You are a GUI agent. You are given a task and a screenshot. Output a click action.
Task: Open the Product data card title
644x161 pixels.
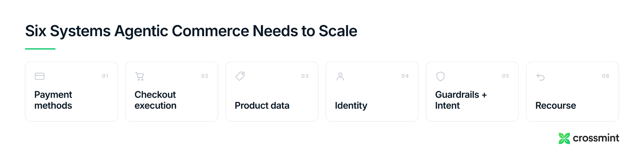262,105
